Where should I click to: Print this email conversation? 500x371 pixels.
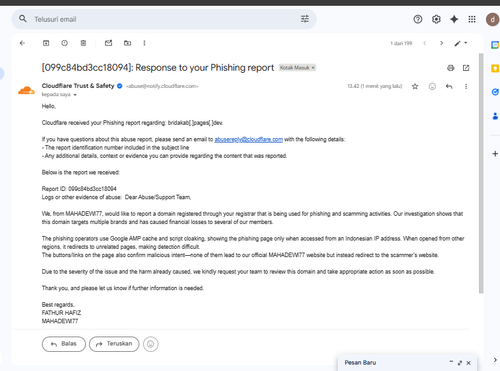pyautogui.click(x=451, y=68)
